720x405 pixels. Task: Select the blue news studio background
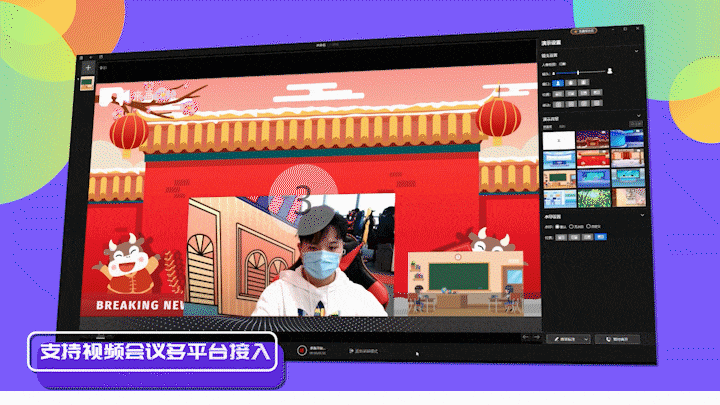pyautogui.click(x=627, y=138)
